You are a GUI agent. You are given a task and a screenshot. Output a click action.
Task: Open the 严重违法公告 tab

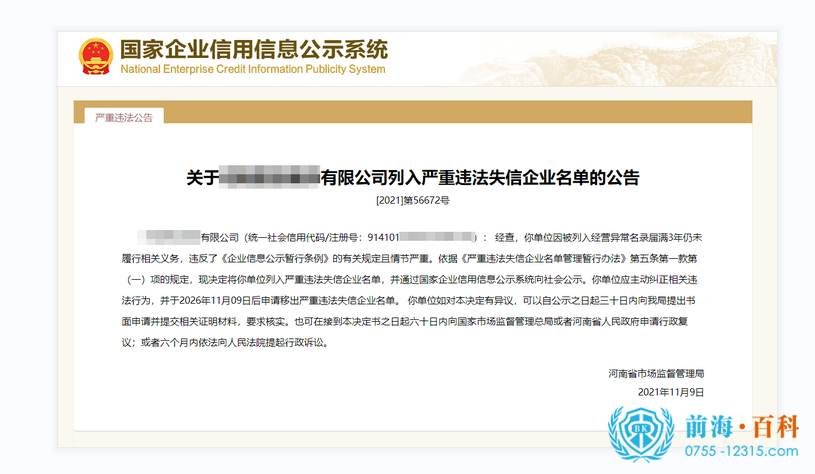(x=124, y=117)
